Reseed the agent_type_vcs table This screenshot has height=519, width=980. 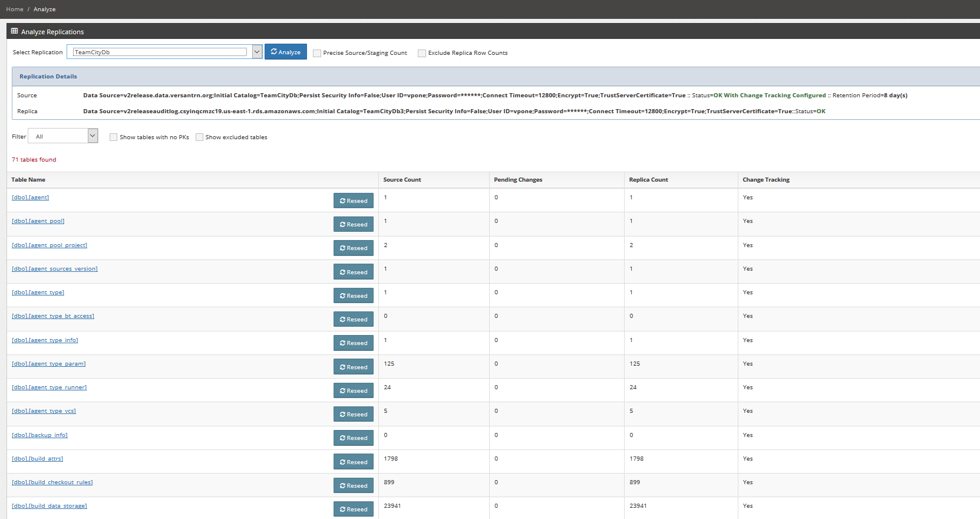[x=354, y=414]
